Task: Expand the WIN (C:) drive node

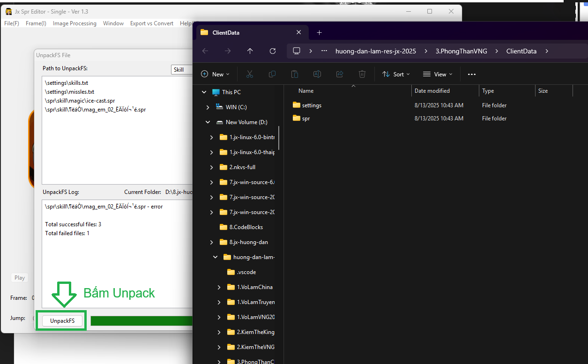Action: click(208, 107)
